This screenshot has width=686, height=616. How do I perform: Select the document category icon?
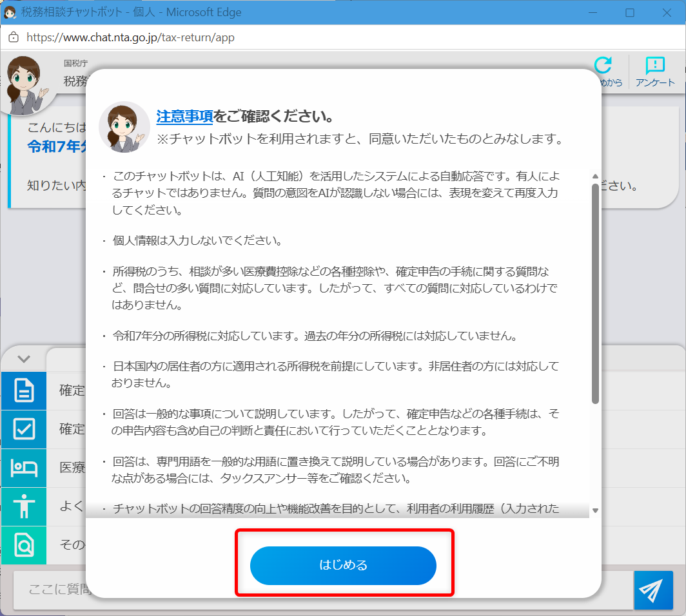click(x=24, y=390)
